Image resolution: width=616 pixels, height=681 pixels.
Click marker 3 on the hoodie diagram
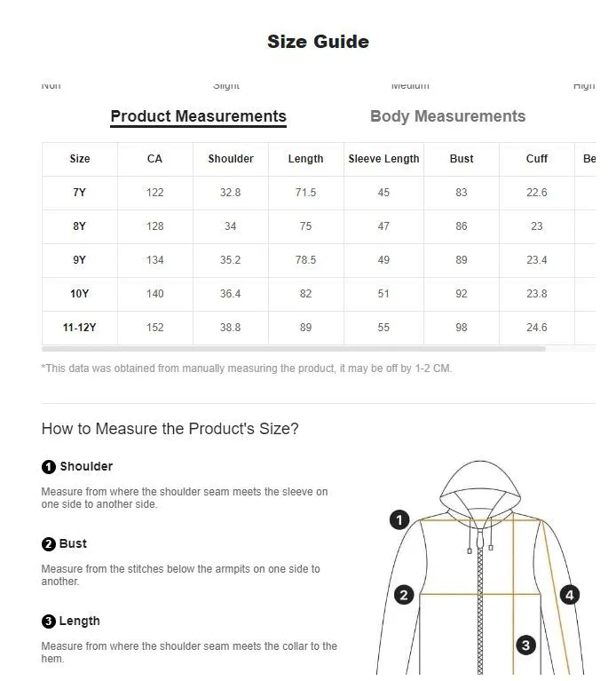coord(525,645)
